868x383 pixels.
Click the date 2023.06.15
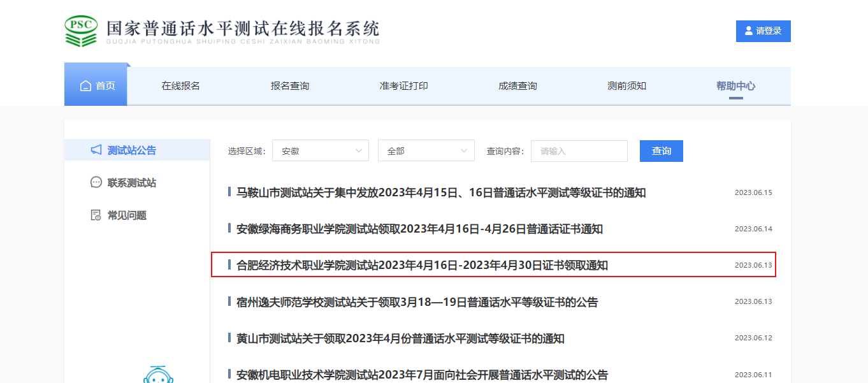pyautogui.click(x=753, y=192)
